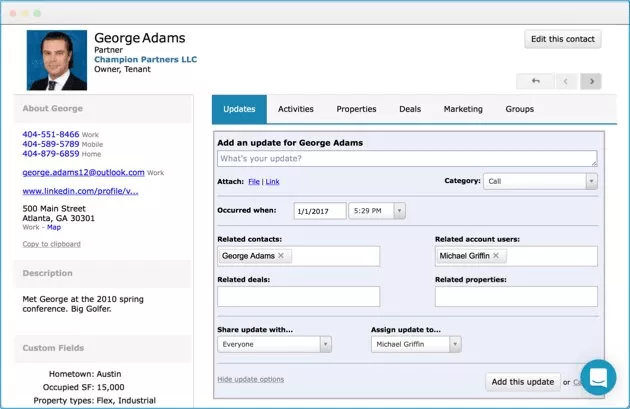630x409 pixels.
Task: Click the Attach File link
Action: (254, 182)
